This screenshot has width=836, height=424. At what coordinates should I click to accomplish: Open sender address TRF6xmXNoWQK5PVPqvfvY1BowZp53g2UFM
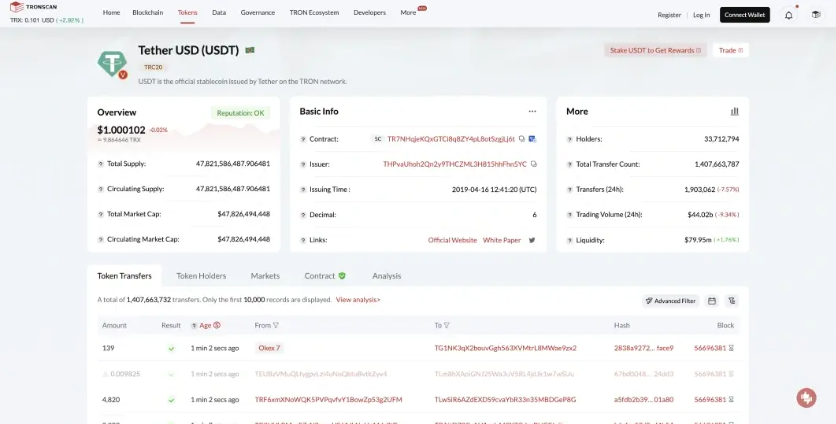pyautogui.click(x=328, y=399)
